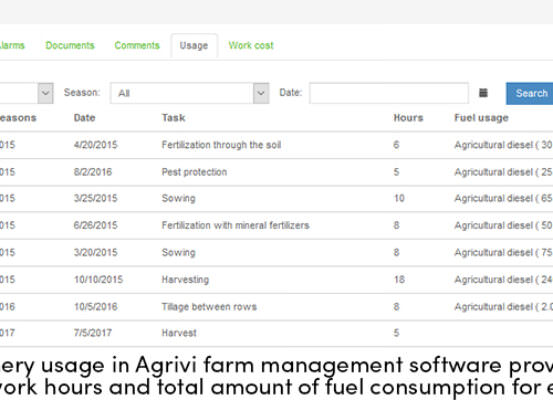Select the 10/10/2015 date cell
The width and height of the screenshot is (553, 400).
click(x=98, y=280)
